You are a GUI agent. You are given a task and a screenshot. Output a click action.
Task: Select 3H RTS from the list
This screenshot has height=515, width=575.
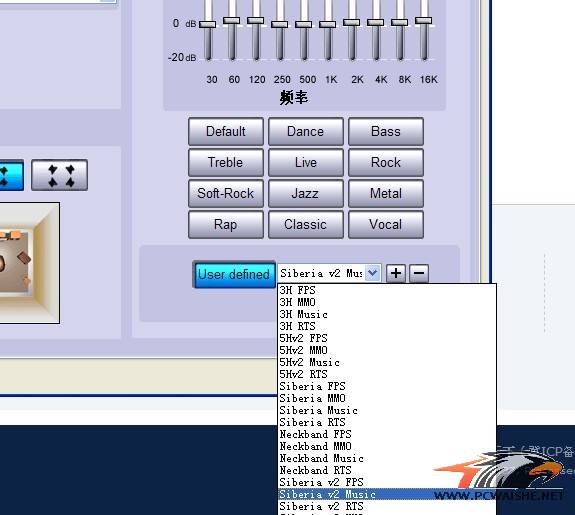pyautogui.click(x=387, y=326)
